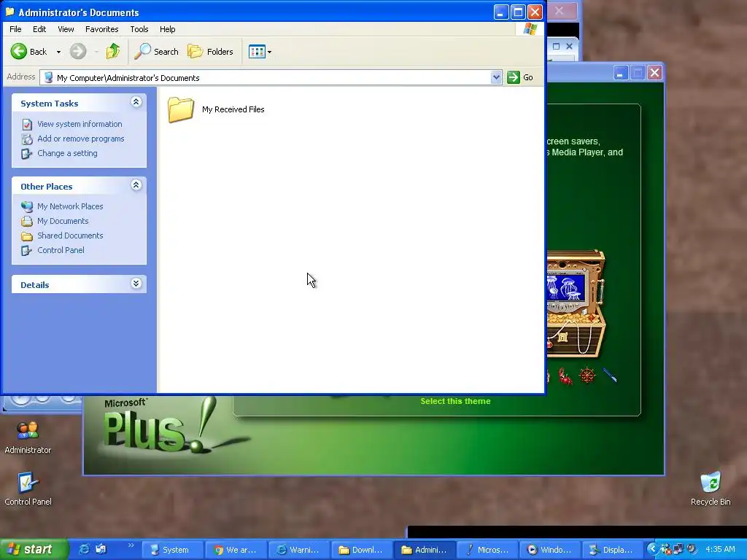Open the Tools menu

[x=139, y=29]
